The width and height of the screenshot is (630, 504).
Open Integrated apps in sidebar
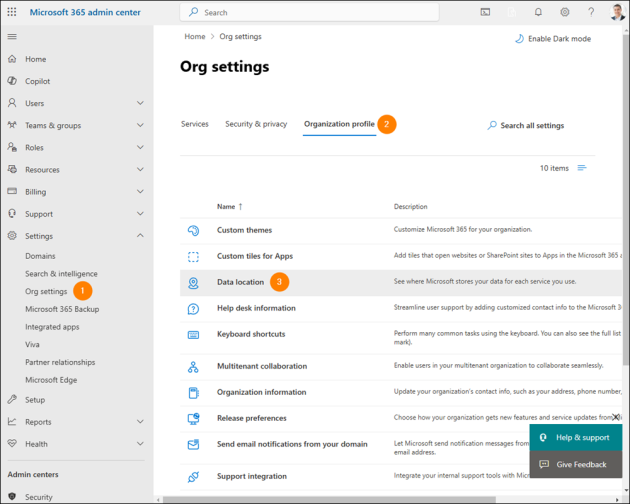[x=52, y=327]
